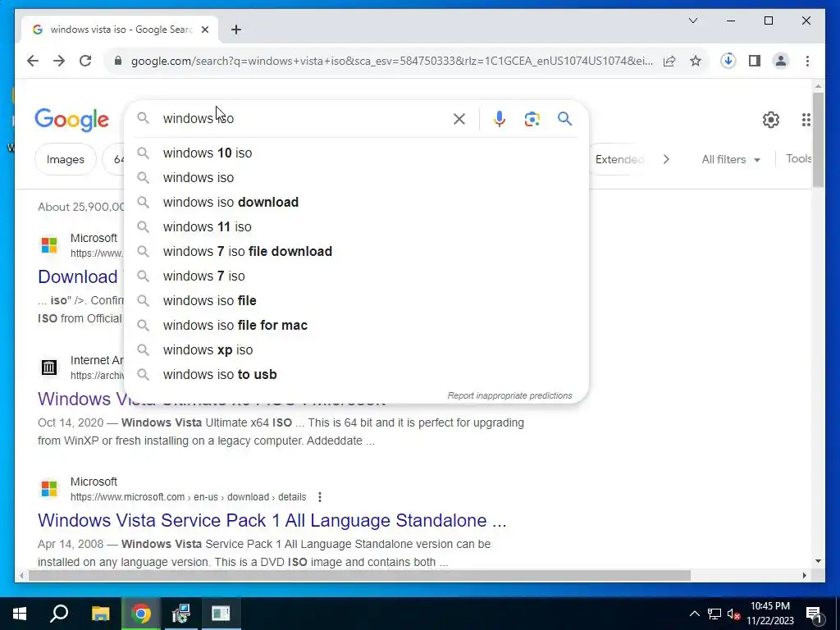Viewport: 840px width, 630px height.
Task: Open the Windows Start menu
Action: click(x=20, y=614)
